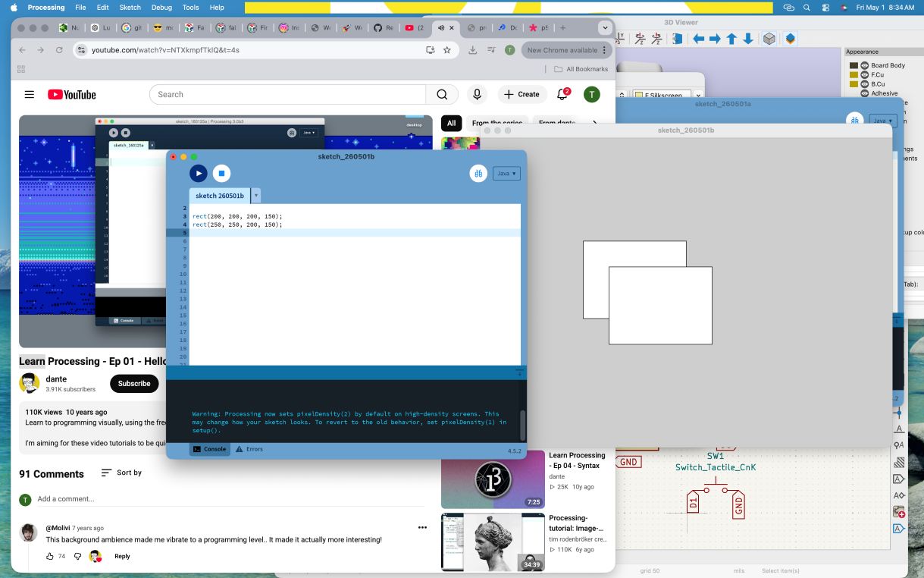Start voice search with the microphone icon
The width and height of the screenshot is (924, 578).
click(477, 94)
